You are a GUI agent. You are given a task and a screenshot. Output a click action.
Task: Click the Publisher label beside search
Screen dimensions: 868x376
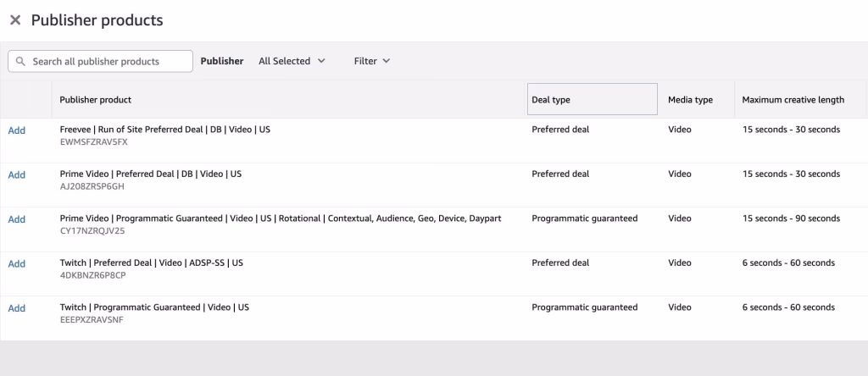[222, 61]
